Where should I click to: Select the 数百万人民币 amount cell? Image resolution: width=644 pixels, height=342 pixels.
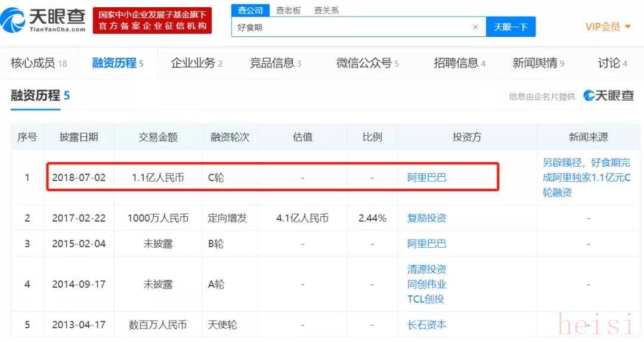tap(157, 325)
